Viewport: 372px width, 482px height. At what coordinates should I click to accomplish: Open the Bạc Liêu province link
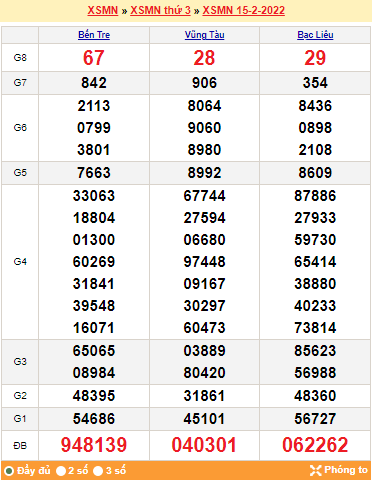pyautogui.click(x=315, y=35)
